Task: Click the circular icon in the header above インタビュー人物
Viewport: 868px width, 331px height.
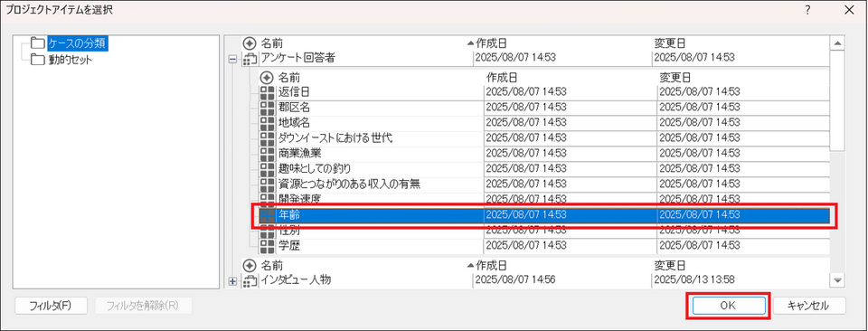Action: coord(250,266)
